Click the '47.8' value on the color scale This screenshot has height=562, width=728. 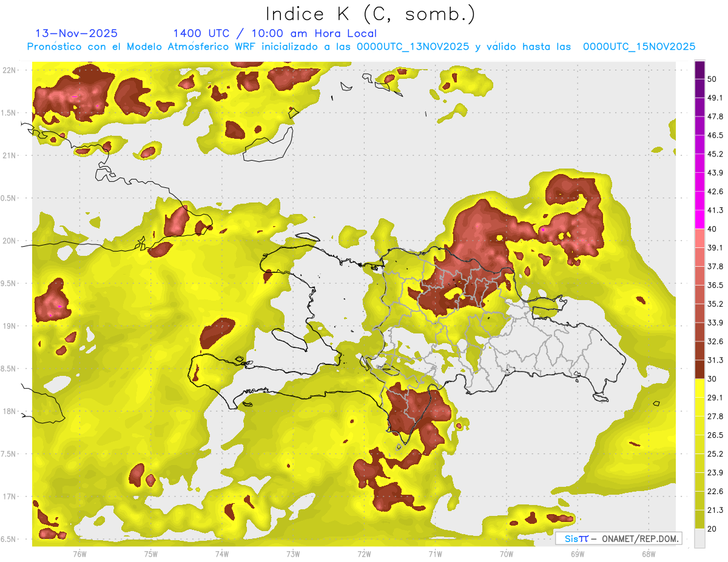pyautogui.click(x=715, y=116)
